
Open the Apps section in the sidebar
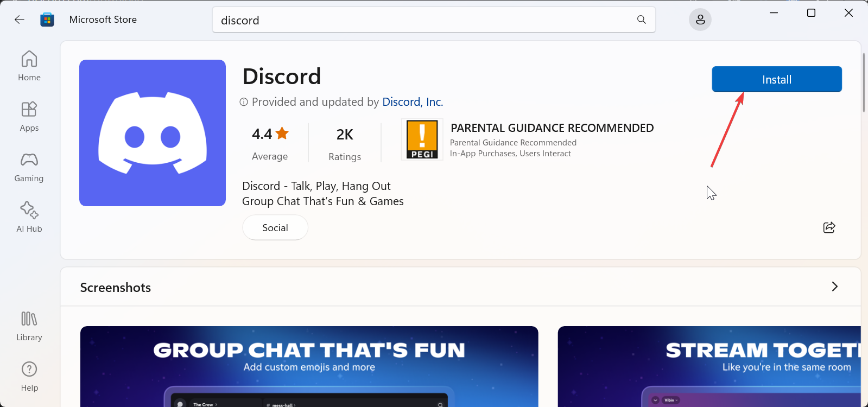(x=29, y=116)
